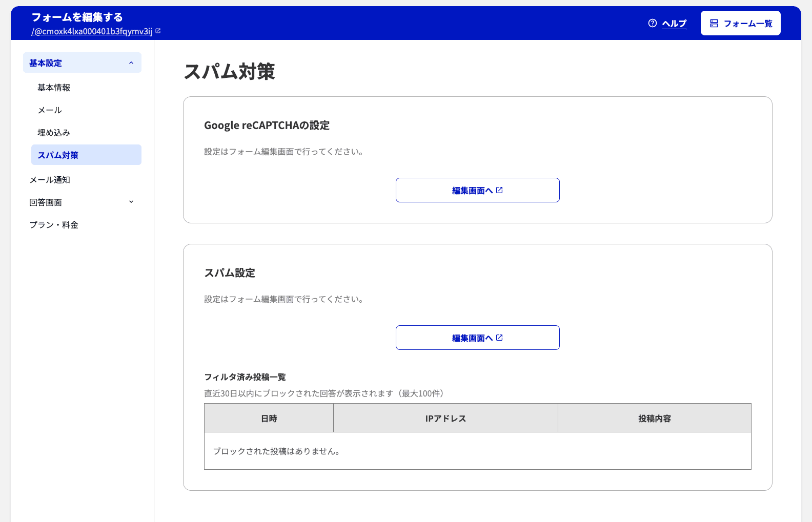Screen dimensions: 812x522
Task: Click 編集画面へ under スパム設定
Action: click(x=478, y=338)
